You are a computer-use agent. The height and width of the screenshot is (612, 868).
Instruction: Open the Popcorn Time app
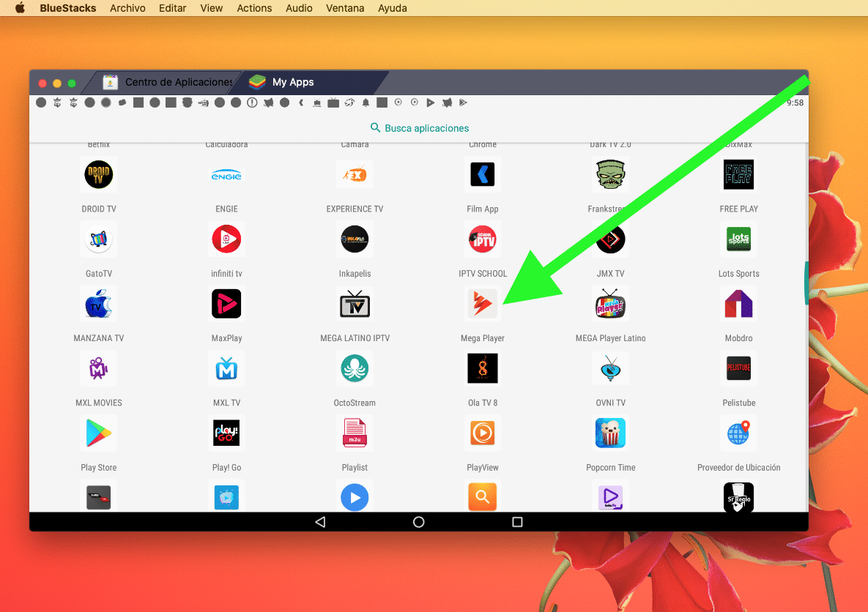610,433
